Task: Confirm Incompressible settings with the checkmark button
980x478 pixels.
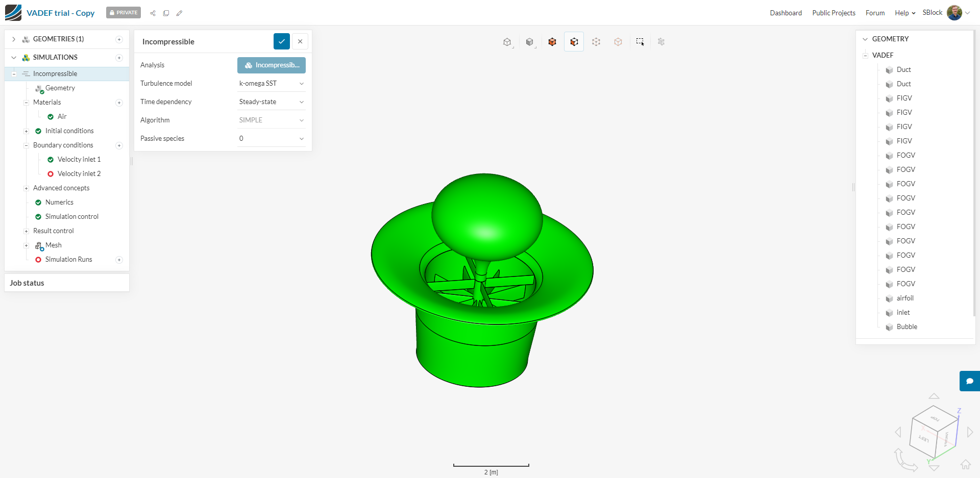Action: coord(281,41)
